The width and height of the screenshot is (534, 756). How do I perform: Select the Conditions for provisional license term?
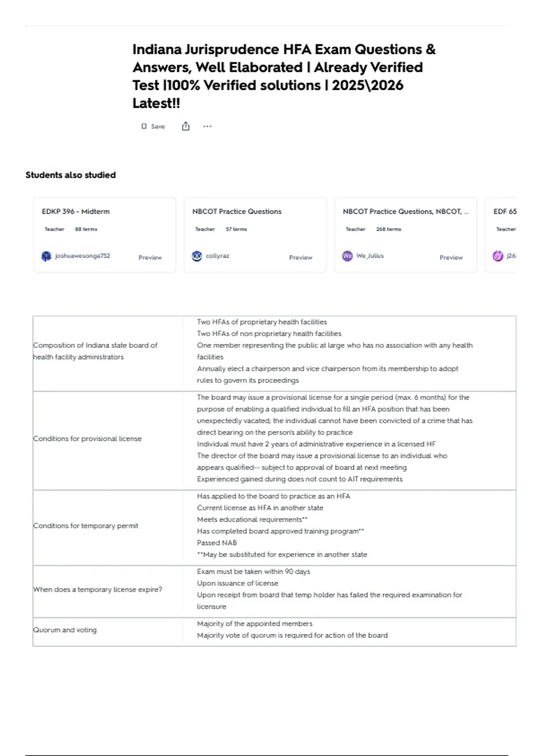[x=87, y=438]
